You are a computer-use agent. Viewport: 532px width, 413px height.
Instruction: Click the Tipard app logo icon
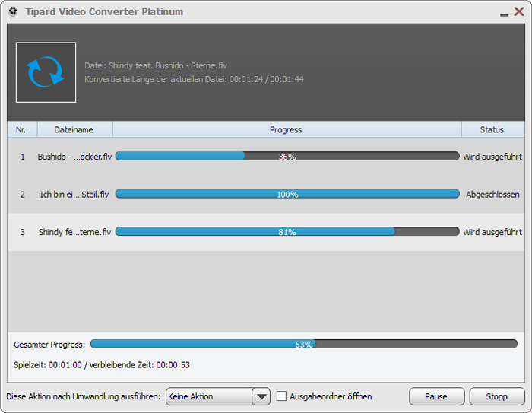13,12
